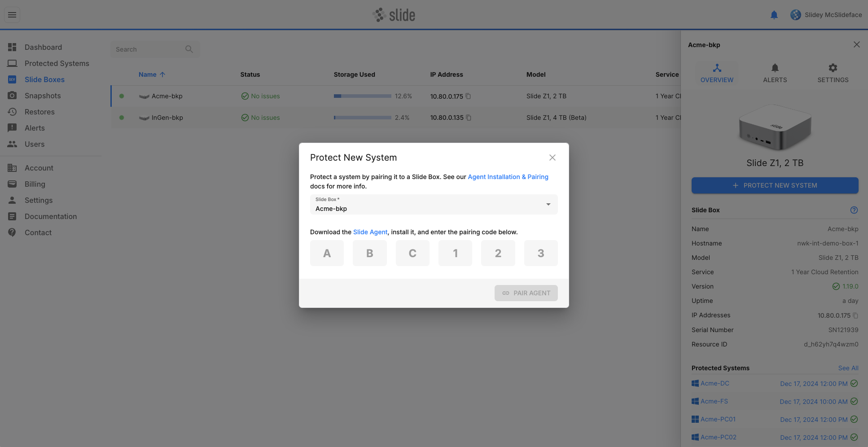Click No issues status for Acme-bkp
Viewport: 868px width, 447px height.
pos(260,96)
